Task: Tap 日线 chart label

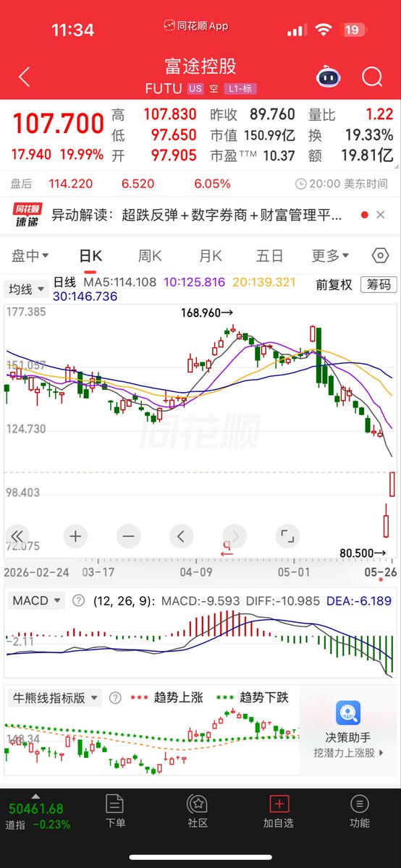Action: tap(64, 282)
